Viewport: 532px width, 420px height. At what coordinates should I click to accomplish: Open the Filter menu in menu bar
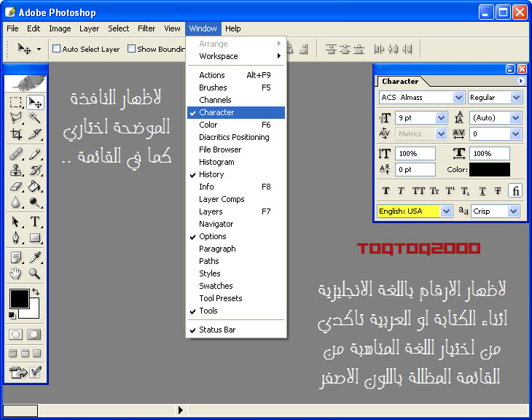(x=146, y=28)
